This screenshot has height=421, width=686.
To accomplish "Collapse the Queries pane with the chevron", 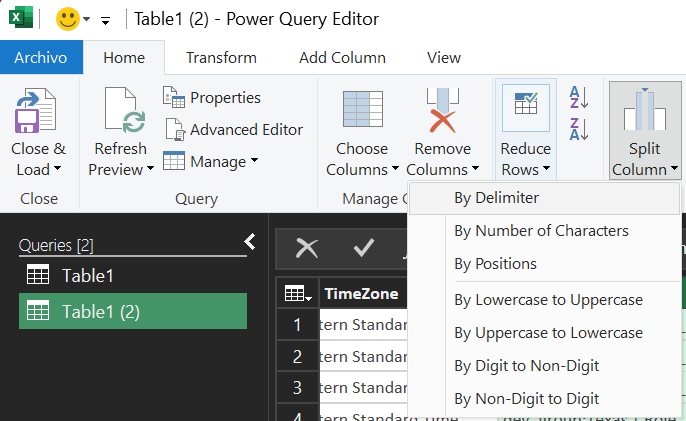I will point(250,241).
